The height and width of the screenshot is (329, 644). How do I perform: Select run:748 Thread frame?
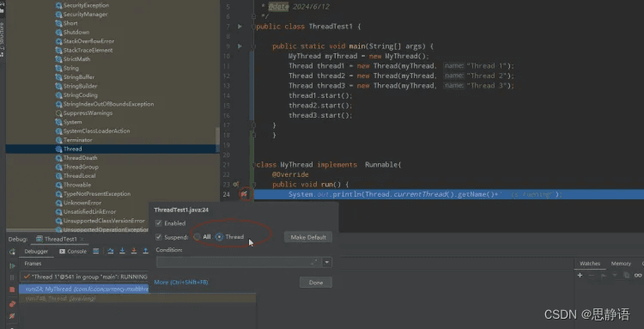[137, 299]
